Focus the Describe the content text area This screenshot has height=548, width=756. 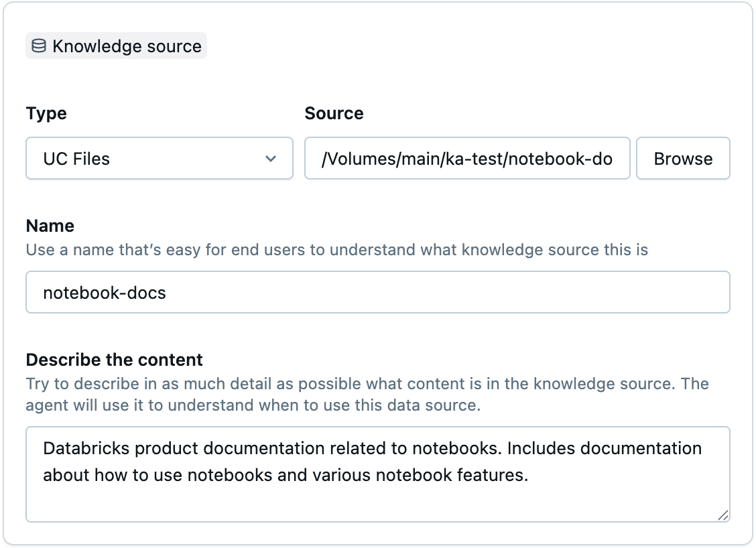point(377,496)
